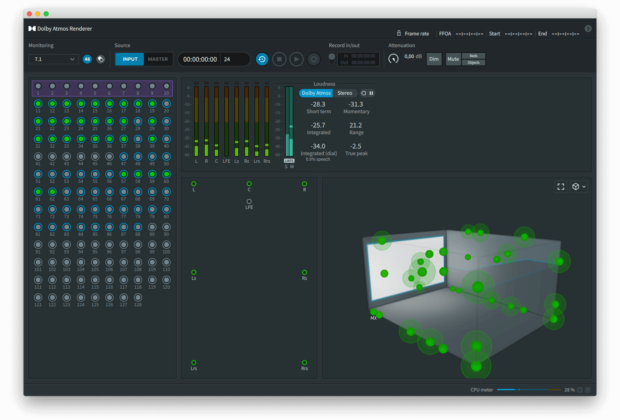This screenshot has width=620, height=420.
Task: Click the loudness meter bar
Action: (x=289, y=121)
